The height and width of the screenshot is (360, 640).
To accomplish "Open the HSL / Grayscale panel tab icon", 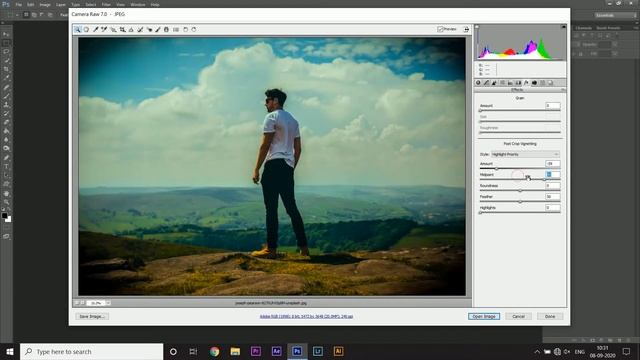I will [x=502, y=83].
